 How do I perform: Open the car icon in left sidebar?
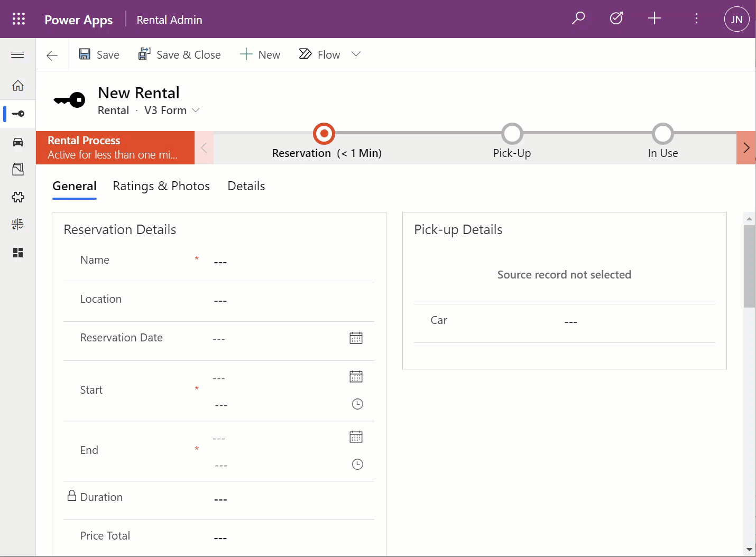tap(17, 142)
